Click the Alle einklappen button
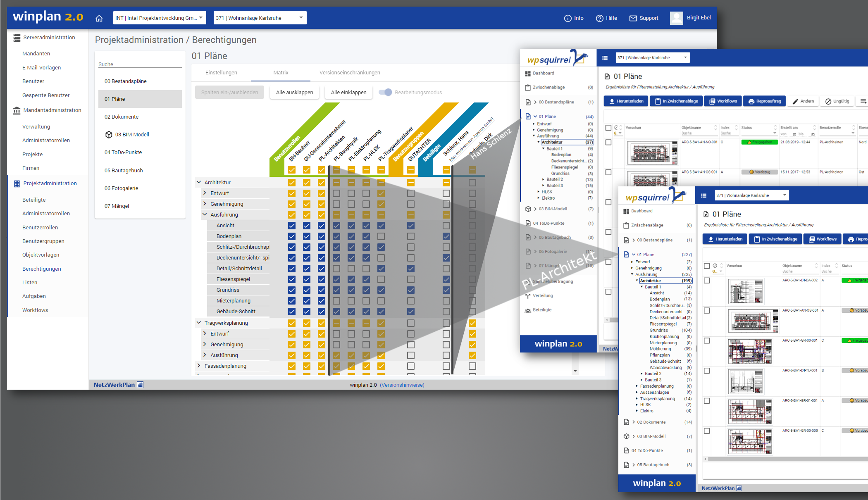 click(x=348, y=93)
